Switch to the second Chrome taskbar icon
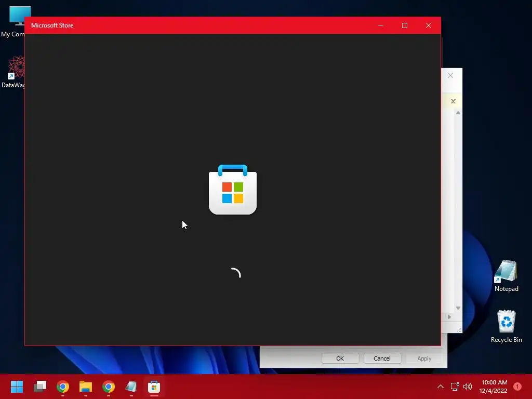Screen dimensions: 532x399 pos(109,387)
